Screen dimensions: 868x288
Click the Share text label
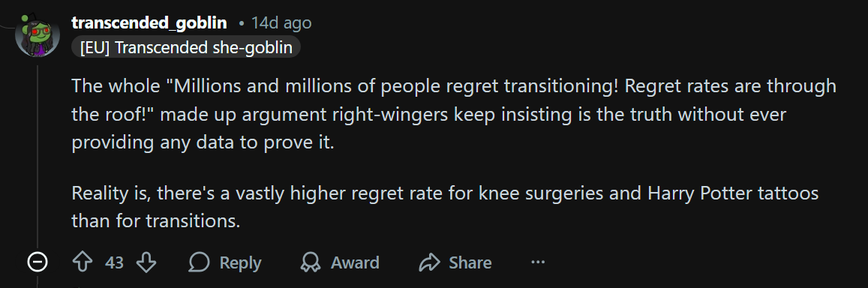(470, 262)
